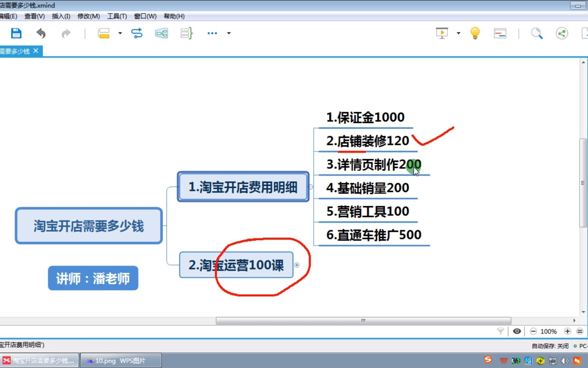This screenshot has width=588, height=368.
Task: Select subtopic 4.基础销量200
Action: pos(368,188)
